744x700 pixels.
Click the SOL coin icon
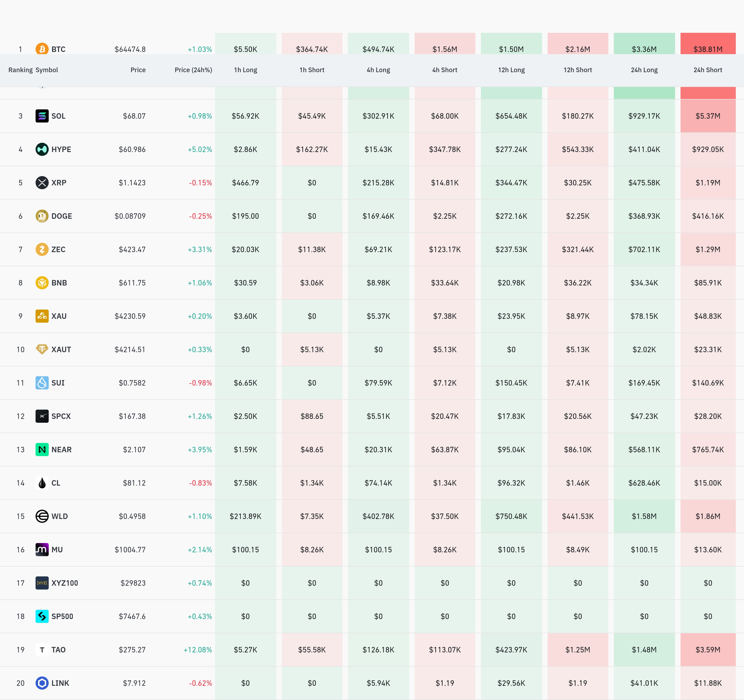point(42,116)
